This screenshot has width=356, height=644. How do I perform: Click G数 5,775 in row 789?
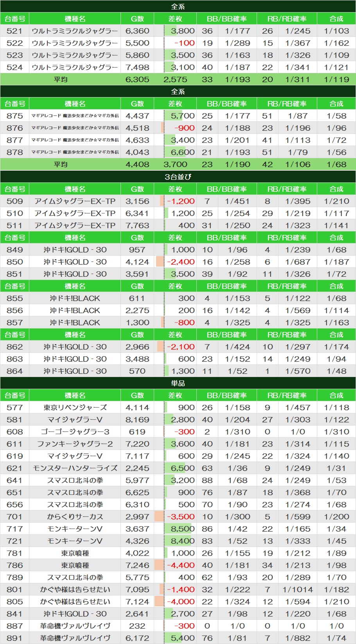tap(137, 577)
